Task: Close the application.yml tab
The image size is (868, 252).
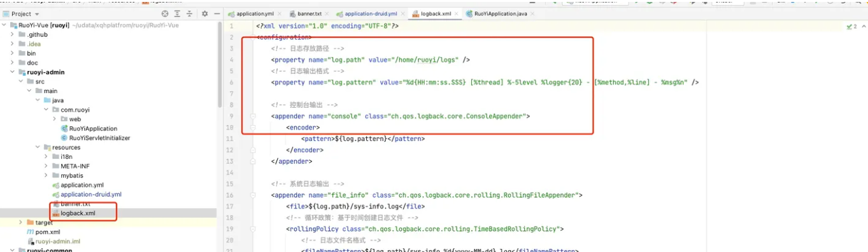Action: point(278,13)
